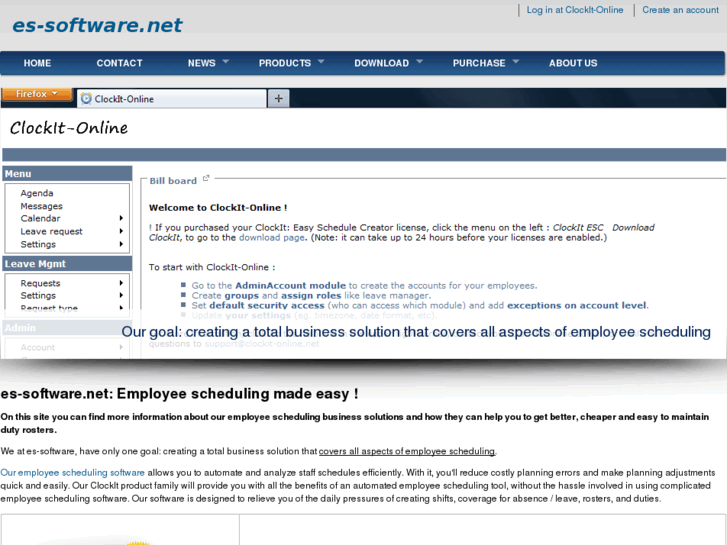The width and height of the screenshot is (727, 545).
Task: Click the ClockIt-Online handwritten title
Action: pyautogui.click(x=69, y=128)
